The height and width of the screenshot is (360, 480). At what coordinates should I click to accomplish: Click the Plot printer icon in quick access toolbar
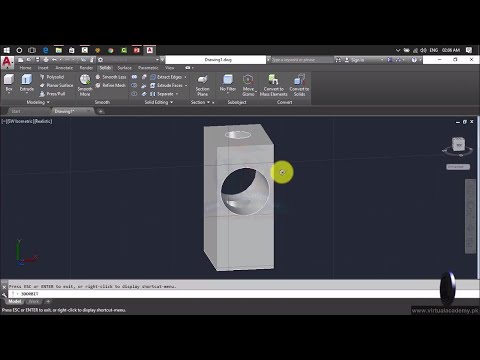click(46, 60)
